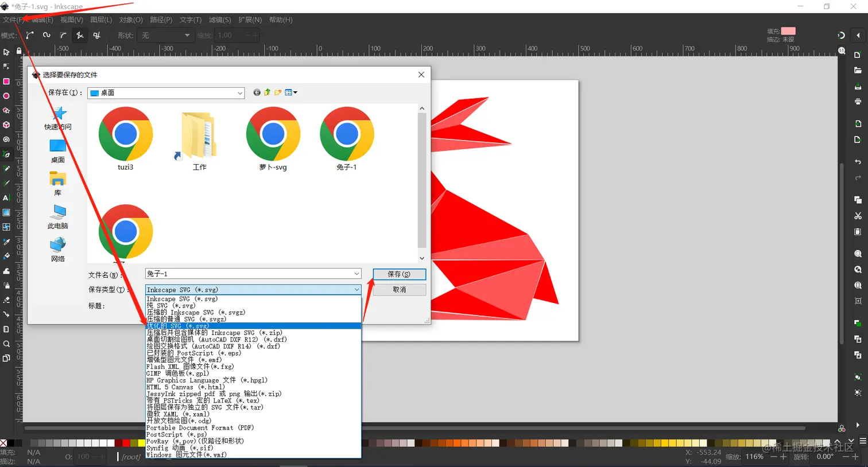Screen dimensions: 868x467
Task: Open 网络 in dialog sidebar
Action: tap(58, 250)
